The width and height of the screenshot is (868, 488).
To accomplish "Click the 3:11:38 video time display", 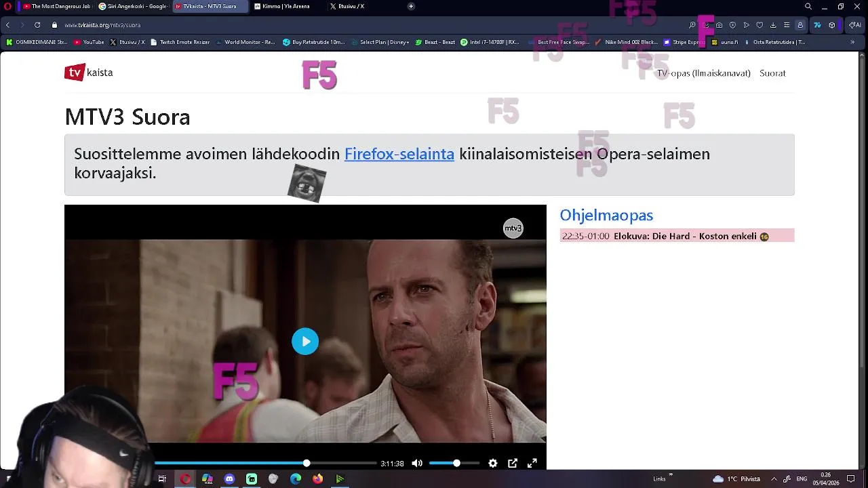I will pos(392,464).
